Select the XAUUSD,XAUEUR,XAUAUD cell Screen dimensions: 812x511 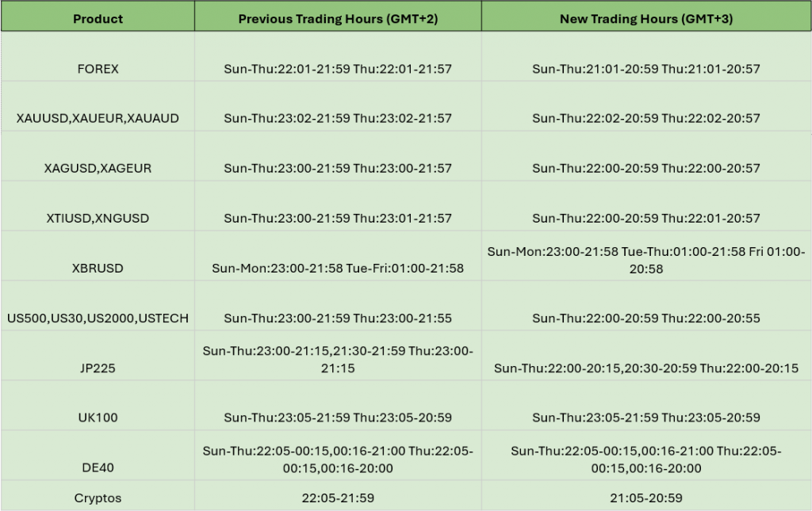tap(98, 106)
